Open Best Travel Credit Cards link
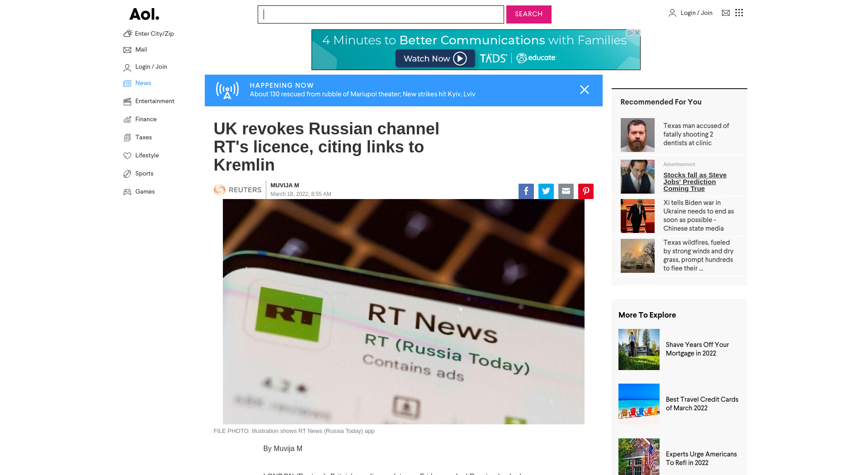868x475 pixels. (x=702, y=404)
